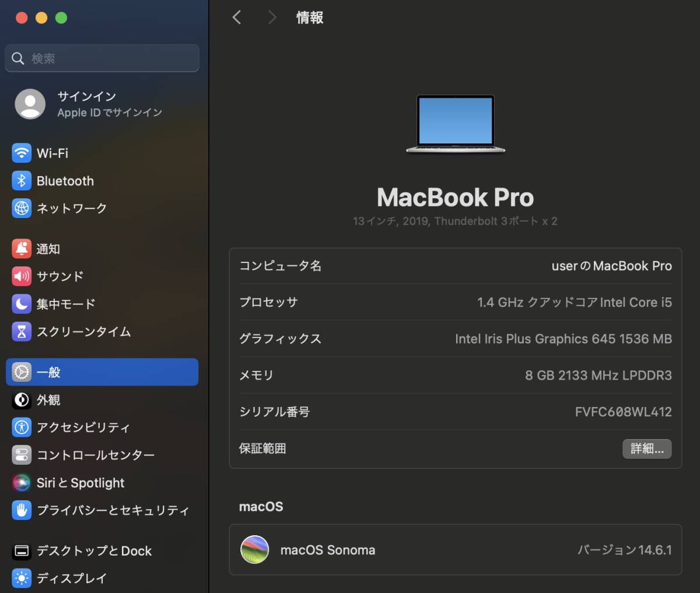The image size is (700, 593).
Task: Open the コントロールセンター label
Action: (x=96, y=455)
